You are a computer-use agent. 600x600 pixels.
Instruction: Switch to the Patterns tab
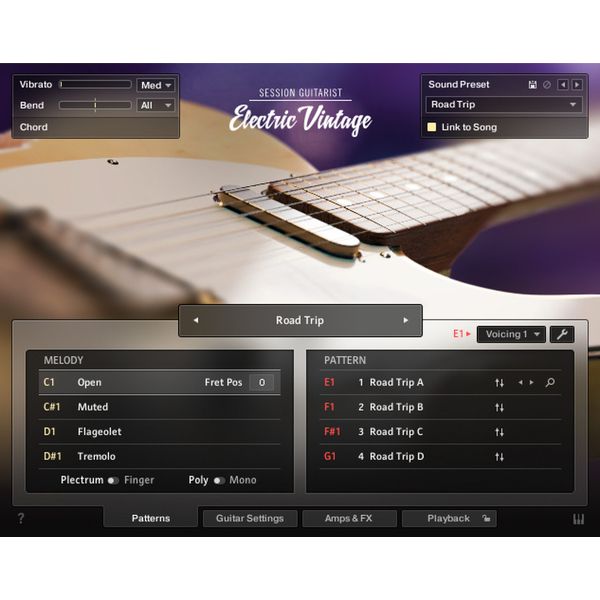151,518
